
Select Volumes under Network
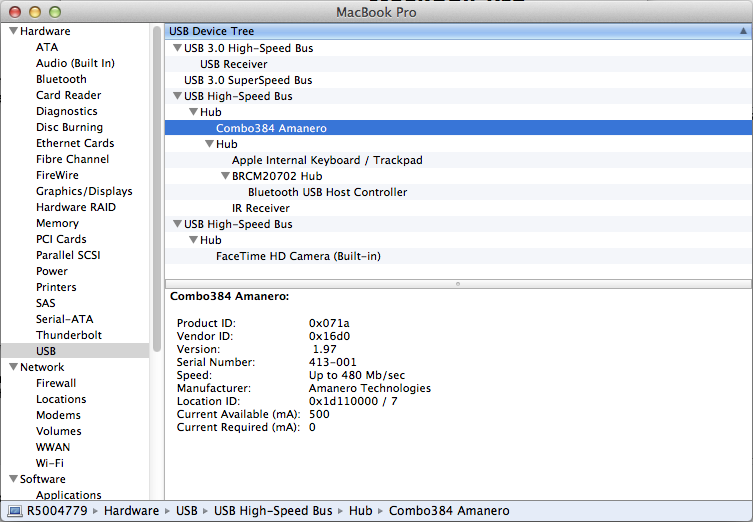point(59,431)
